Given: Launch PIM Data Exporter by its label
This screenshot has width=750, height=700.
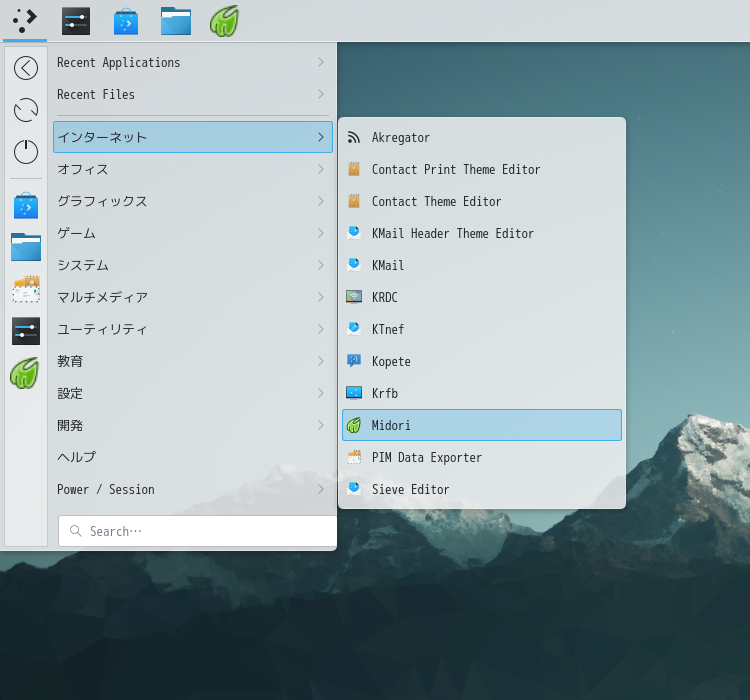Looking at the screenshot, I should click(x=427, y=458).
